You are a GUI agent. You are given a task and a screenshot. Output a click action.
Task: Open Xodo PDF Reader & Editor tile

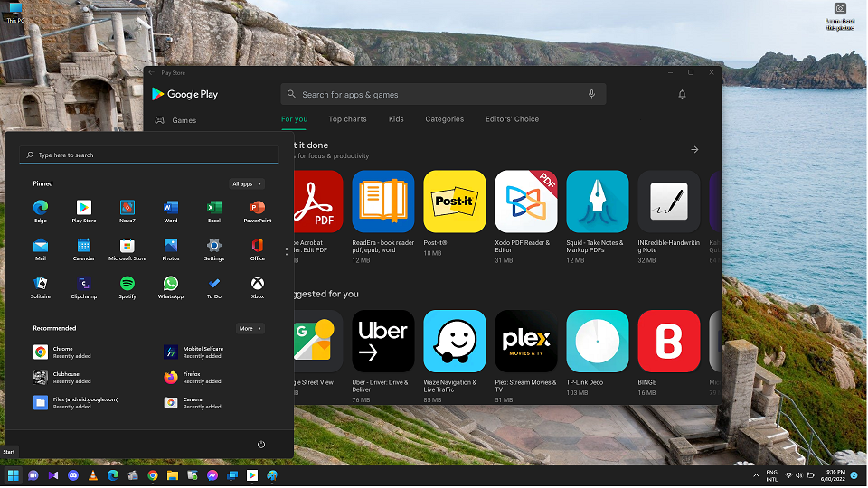[526, 202]
